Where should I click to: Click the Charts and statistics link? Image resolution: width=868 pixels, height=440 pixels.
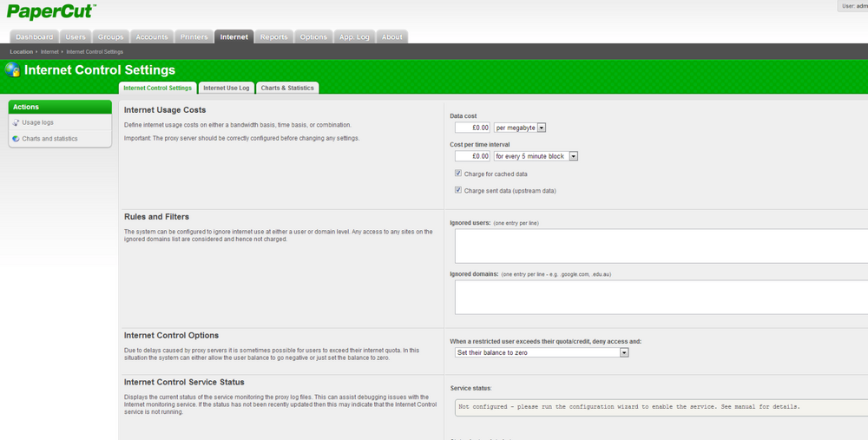[49, 138]
